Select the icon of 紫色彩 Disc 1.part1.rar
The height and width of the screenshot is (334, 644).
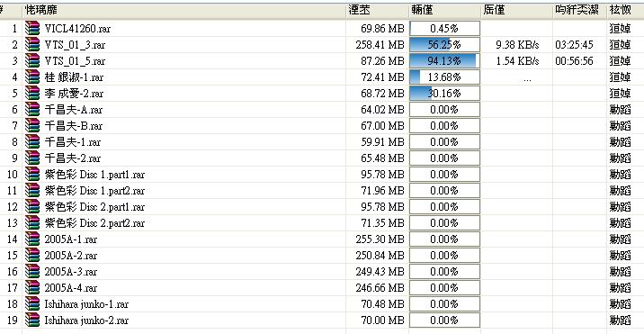[32, 175]
